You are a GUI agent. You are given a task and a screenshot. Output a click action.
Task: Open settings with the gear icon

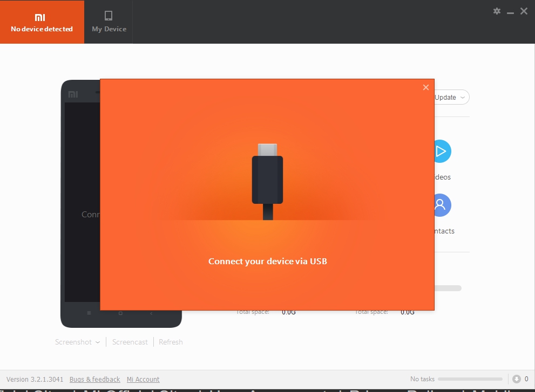pyautogui.click(x=497, y=11)
